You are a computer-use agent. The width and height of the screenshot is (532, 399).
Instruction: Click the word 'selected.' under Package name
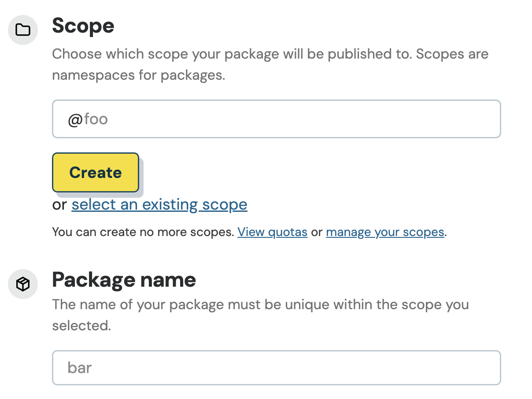point(81,325)
